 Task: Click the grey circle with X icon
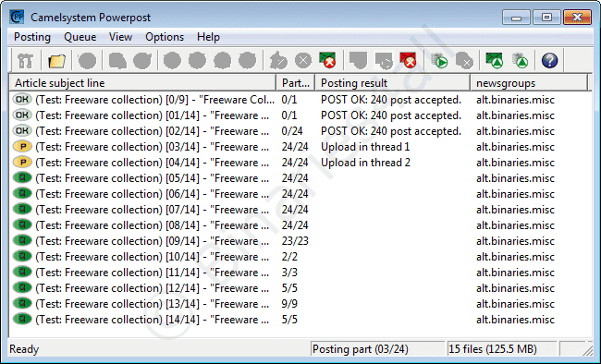coord(303,61)
